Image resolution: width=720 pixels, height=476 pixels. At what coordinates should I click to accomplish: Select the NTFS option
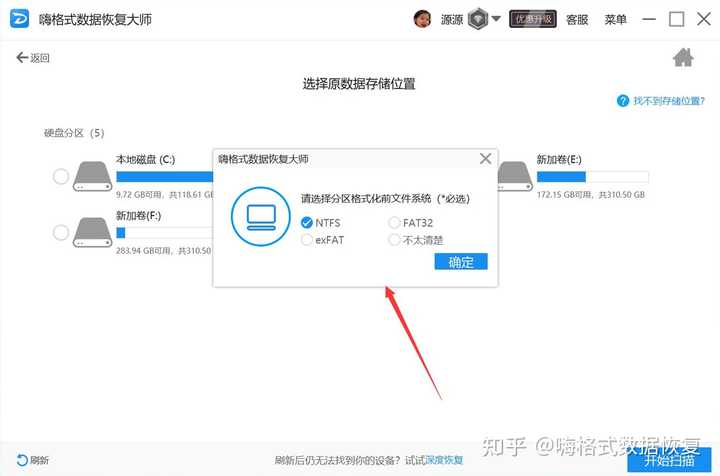click(321, 223)
